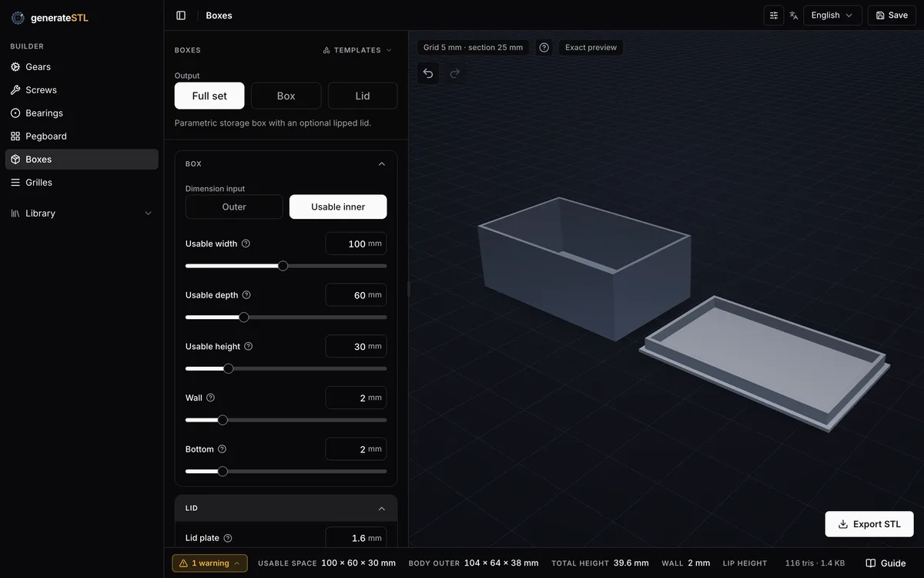Click the Export STL button
Screen dimensions: 924x578
coord(869,524)
